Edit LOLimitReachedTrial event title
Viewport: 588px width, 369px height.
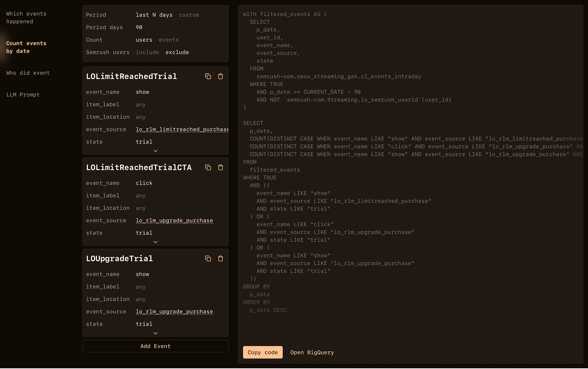[x=132, y=76]
